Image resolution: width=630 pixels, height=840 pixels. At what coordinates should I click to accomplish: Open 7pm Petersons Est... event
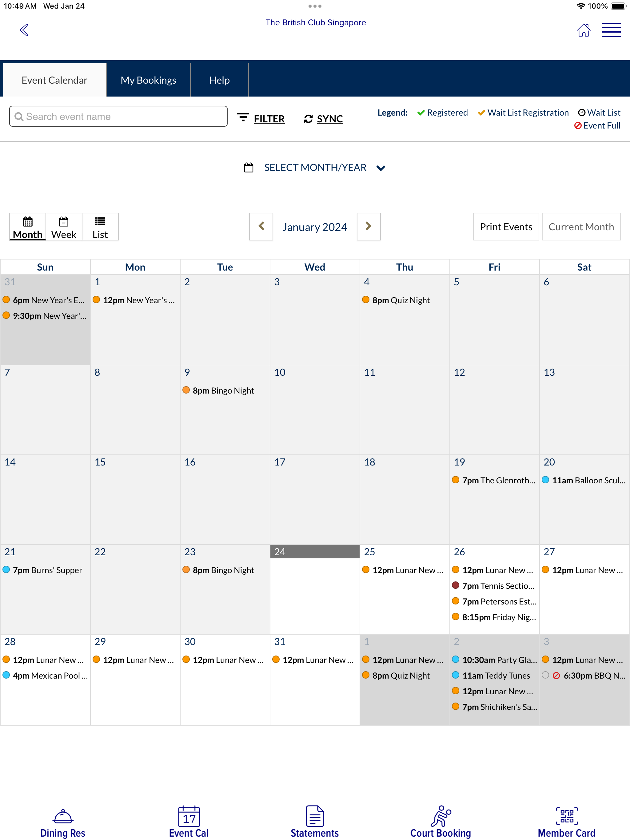pos(494,601)
